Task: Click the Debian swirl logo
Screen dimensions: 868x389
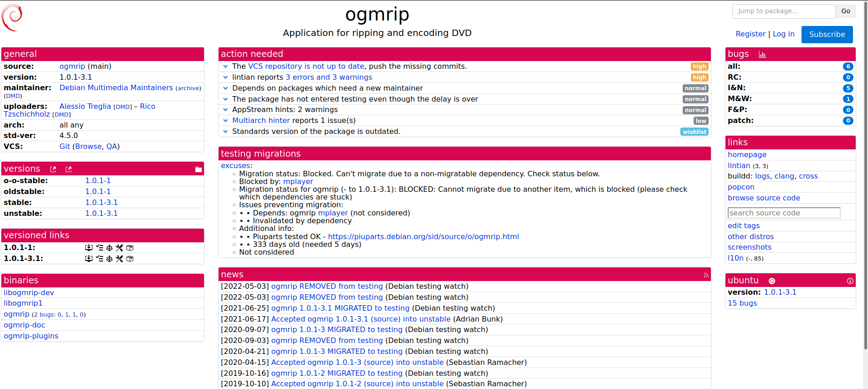Action: pyautogui.click(x=12, y=18)
